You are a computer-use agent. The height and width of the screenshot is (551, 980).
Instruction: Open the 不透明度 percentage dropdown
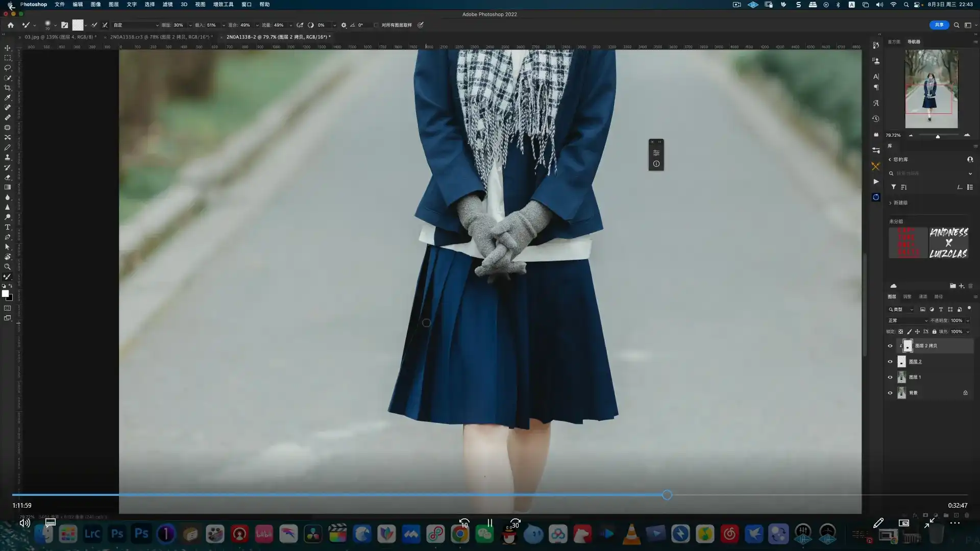click(x=967, y=320)
